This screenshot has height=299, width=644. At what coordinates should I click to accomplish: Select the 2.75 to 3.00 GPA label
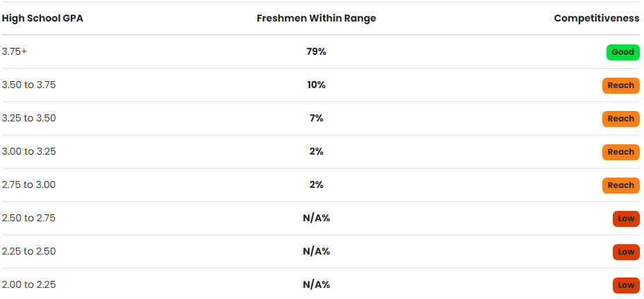[28, 185]
